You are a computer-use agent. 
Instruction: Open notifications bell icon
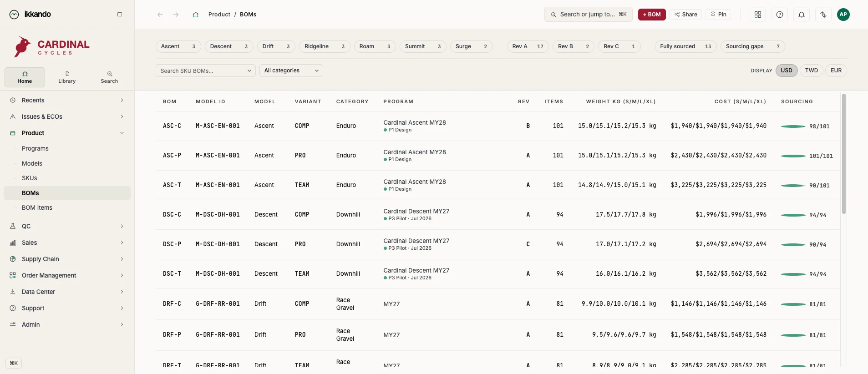tap(802, 15)
